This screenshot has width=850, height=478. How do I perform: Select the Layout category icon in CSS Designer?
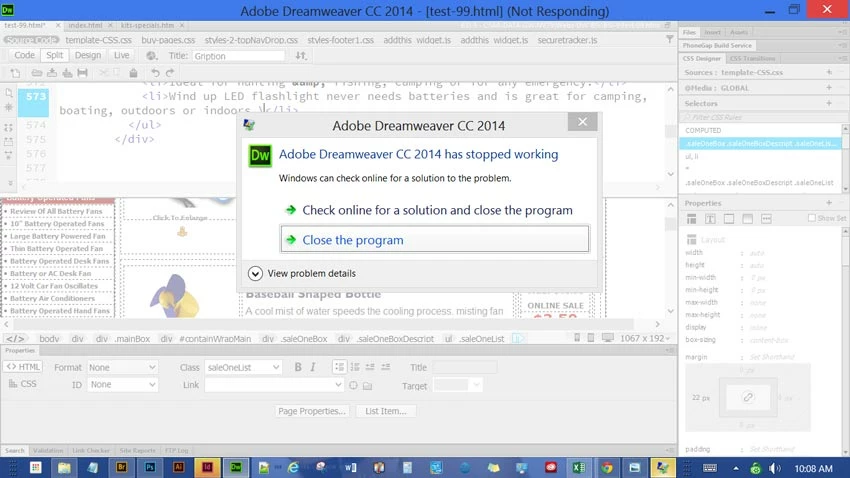(x=691, y=219)
